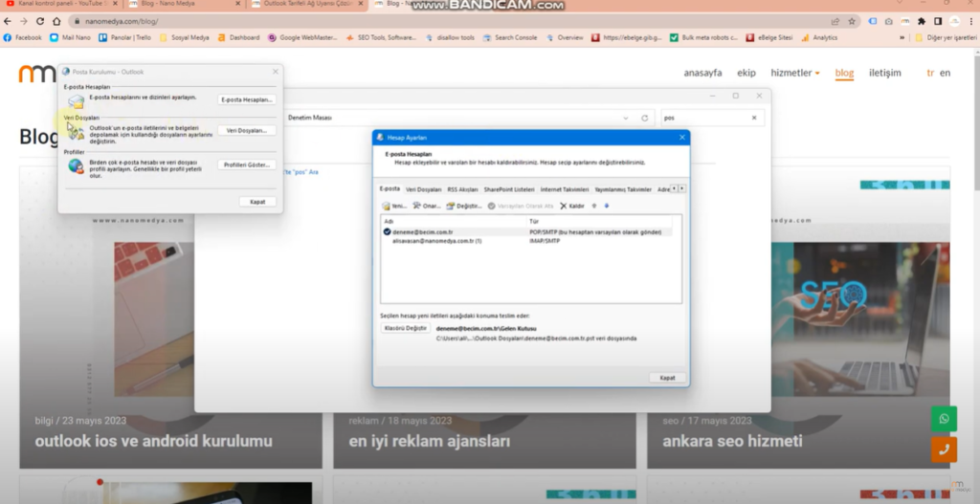The image size is (980, 504).
Task: Switch site language to tr
Action: point(930,73)
